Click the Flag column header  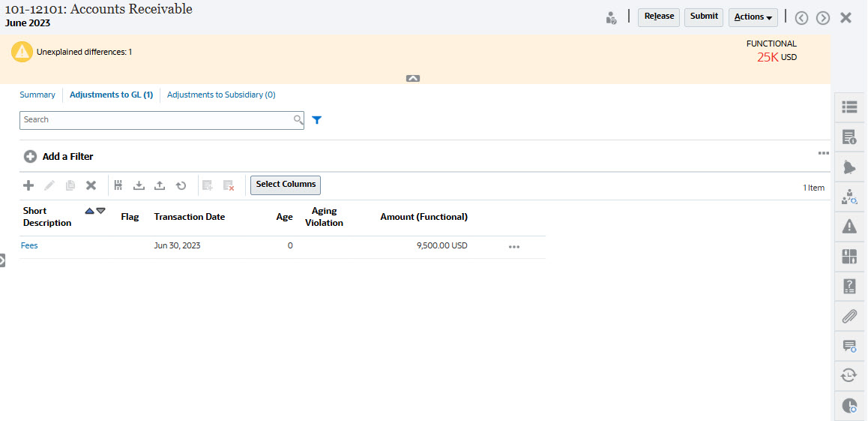point(130,217)
